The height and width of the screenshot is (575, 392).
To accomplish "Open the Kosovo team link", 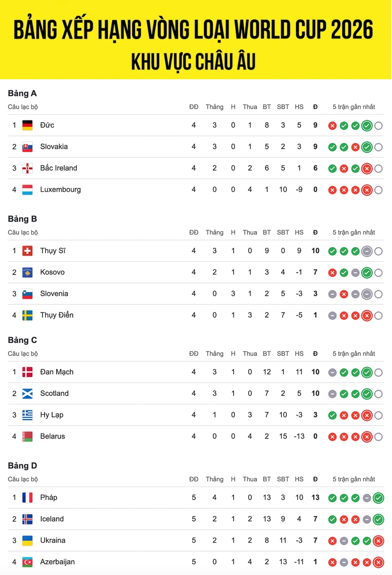I will pyautogui.click(x=52, y=272).
